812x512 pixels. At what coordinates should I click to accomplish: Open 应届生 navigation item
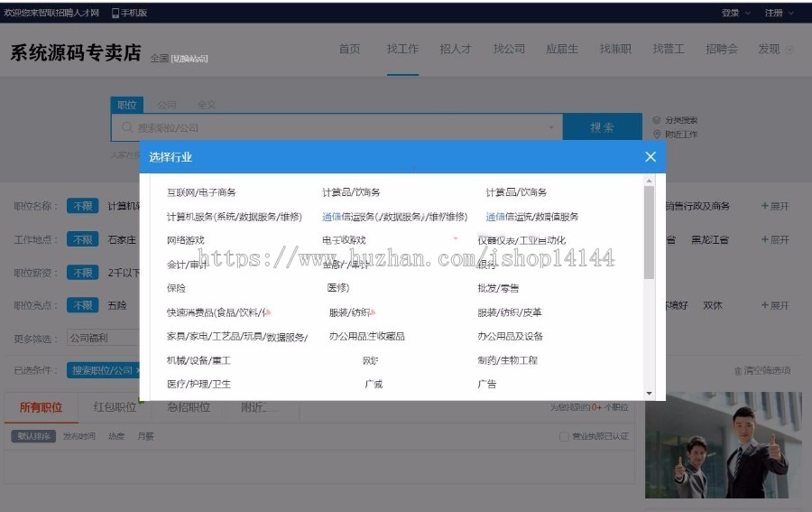click(x=562, y=50)
